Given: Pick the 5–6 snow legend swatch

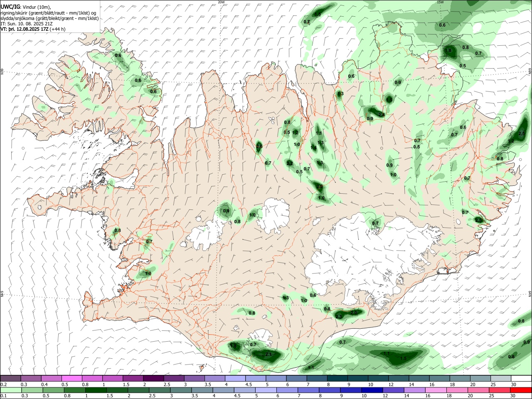Looking at the screenshot, I should (x=276, y=378).
